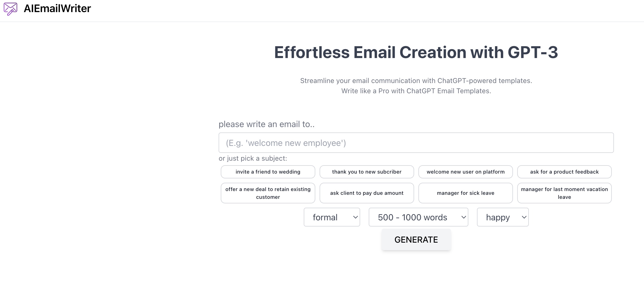Click the 'please write an email to..' label
The width and height of the screenshot is (644, 302).
[266, 124]
